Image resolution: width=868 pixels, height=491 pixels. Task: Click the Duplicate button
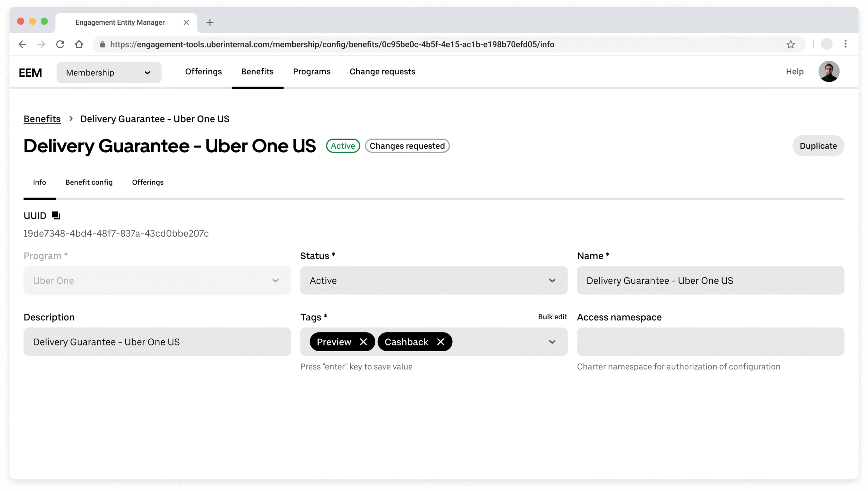pyautogui.click(x=818, y=146)
